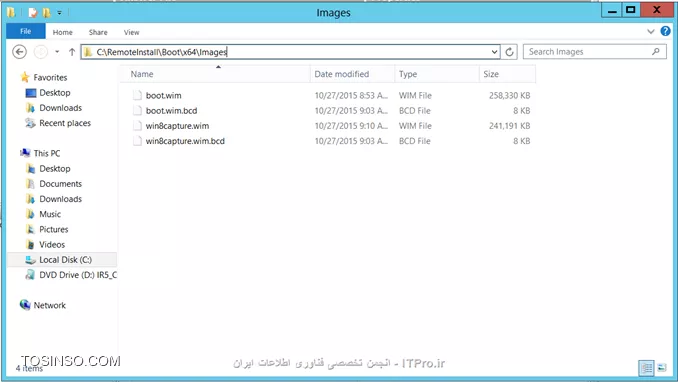678x382 pixels.
Task: Open the File menu tab
Action: pos(26,32)
